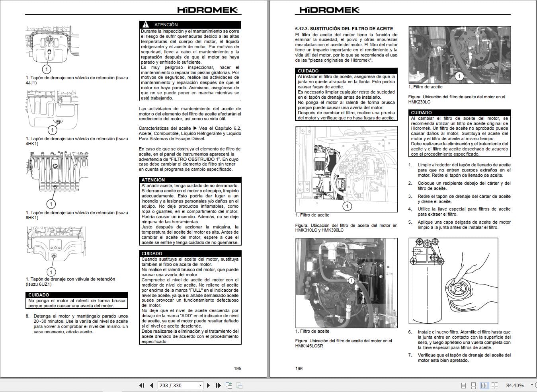
Task: Click the 84.40% zoom level
Action: tap(515, 386)
